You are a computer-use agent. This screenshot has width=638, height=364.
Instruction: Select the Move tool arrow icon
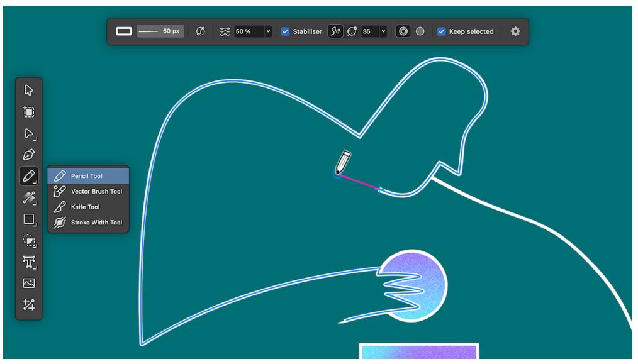pos(28,90)
